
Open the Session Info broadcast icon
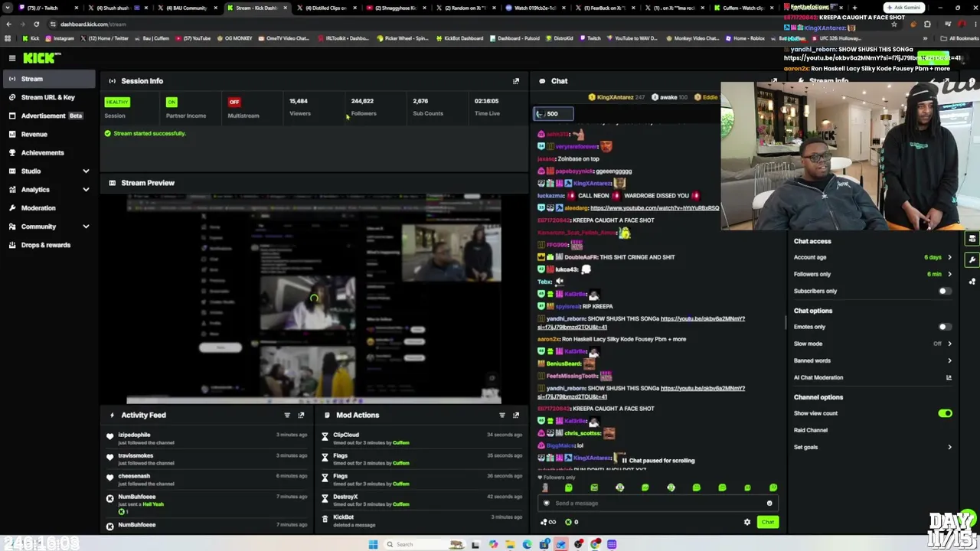[x=112, y=80]
